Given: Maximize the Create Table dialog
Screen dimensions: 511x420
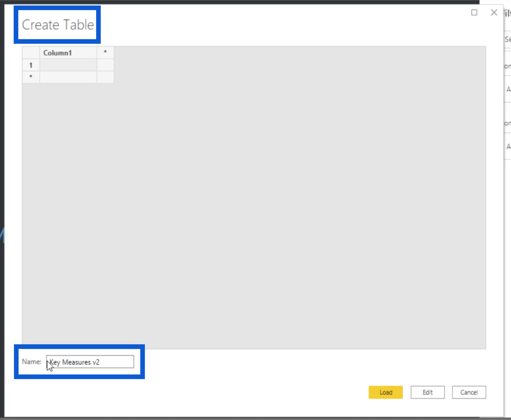Looking at the screenshot, I should click(x=474, y=12).
